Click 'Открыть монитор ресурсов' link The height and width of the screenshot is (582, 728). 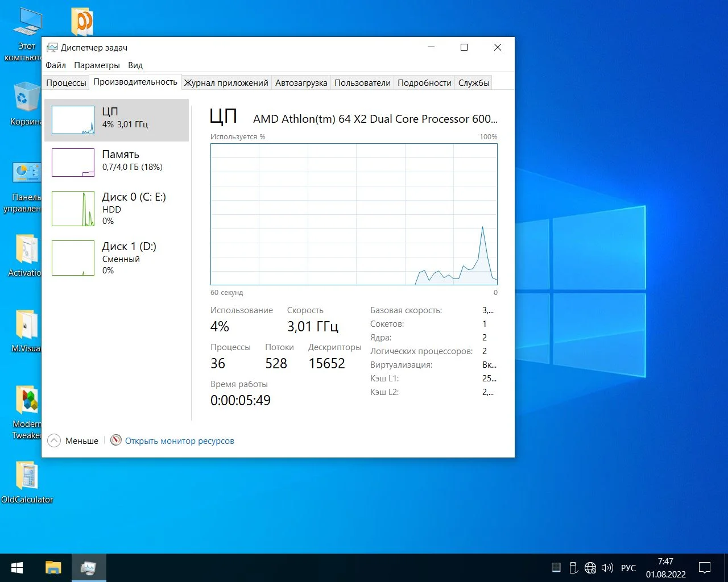tap(180, 440)
